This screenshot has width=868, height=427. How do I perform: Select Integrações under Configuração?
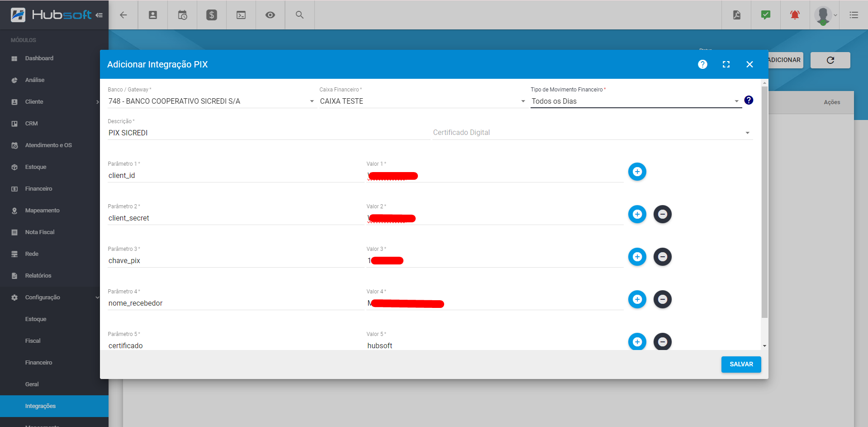[54, 406]
